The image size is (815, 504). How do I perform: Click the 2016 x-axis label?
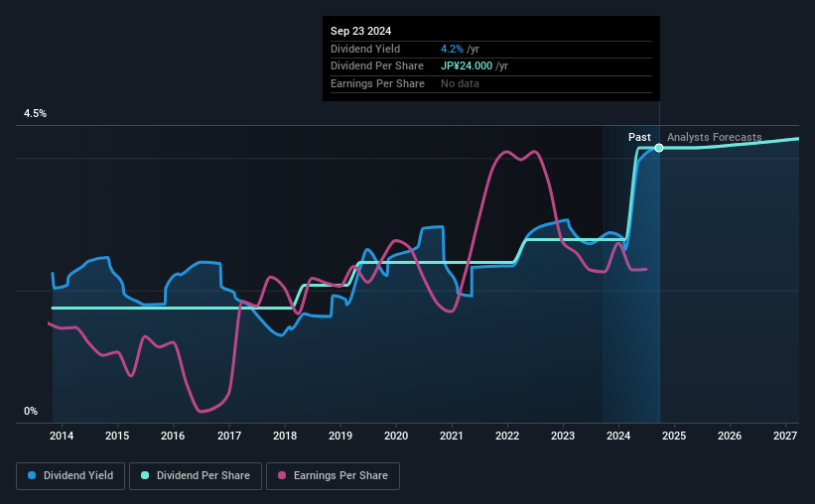pyautogui.click(x=173, y=436)
